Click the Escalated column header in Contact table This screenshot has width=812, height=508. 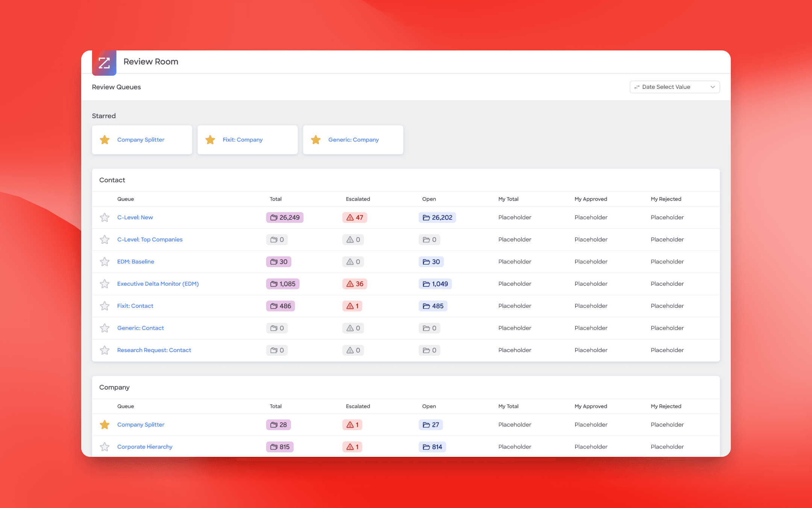[x=358, y=199]
